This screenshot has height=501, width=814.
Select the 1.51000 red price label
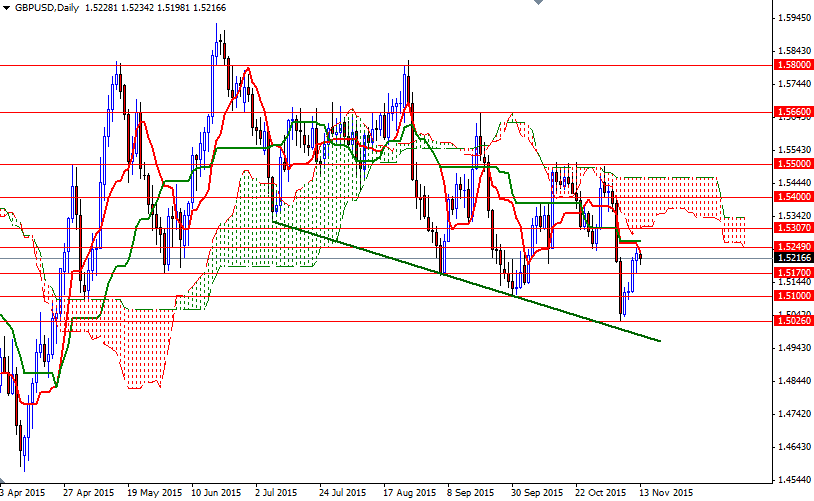point(793,296)
